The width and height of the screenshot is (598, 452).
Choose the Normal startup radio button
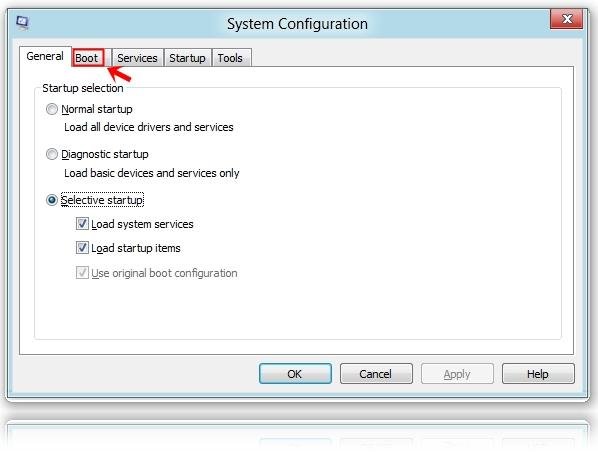tap(52, 109)
